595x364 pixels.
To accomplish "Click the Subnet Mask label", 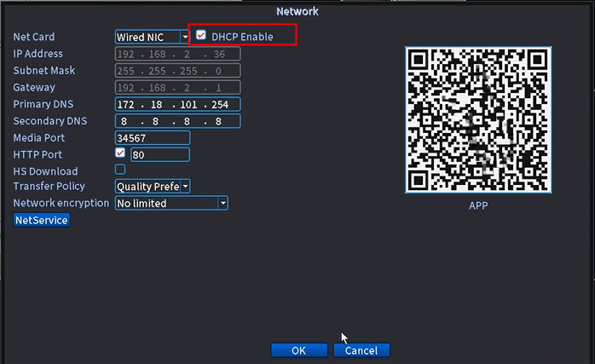I will coord(44,71).
